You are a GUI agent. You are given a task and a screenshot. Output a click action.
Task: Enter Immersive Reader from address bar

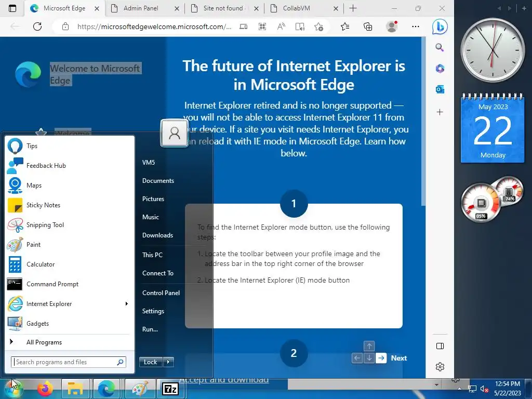coord(300,26)
